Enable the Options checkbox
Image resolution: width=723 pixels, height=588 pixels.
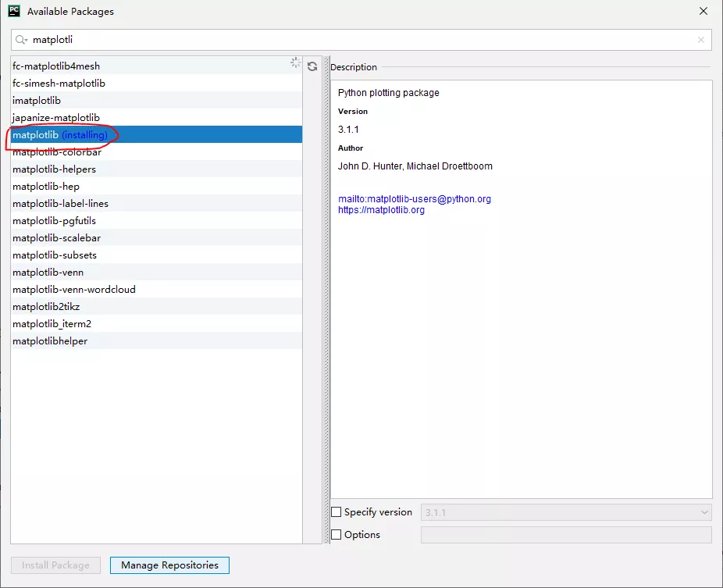[x=337, y=534]
